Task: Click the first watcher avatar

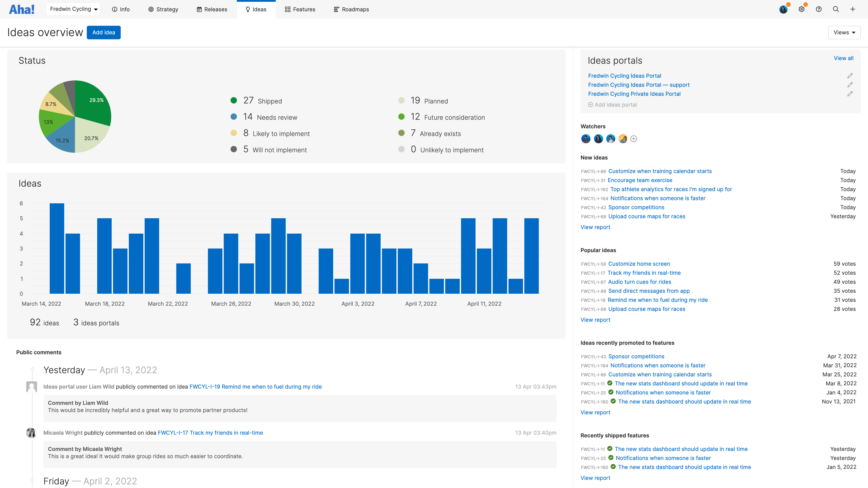Action: [x=586, y=139]
